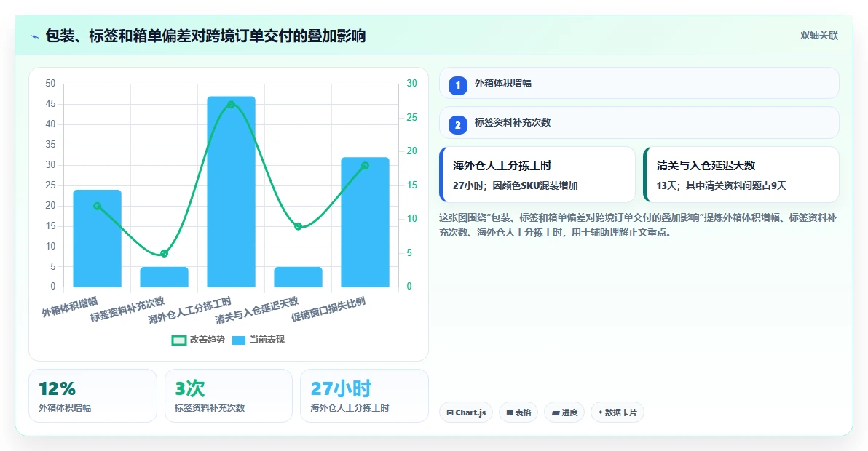This screenshot has width=868, height=451.
Task: Open the 清关与入仓延迟天数 card
Action: tap(741, 175)
